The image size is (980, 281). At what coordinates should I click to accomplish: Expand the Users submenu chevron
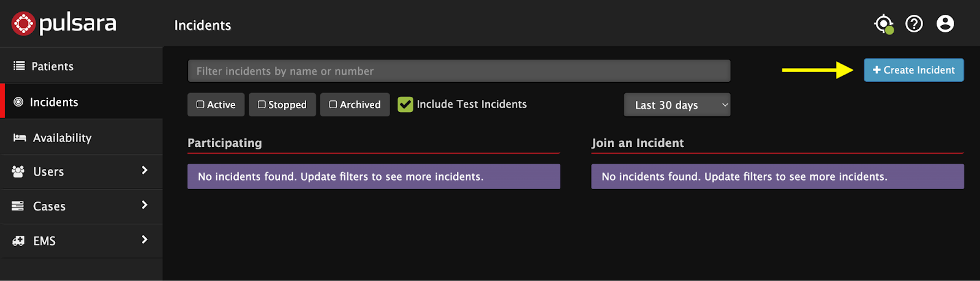click(x=145, y=170)
